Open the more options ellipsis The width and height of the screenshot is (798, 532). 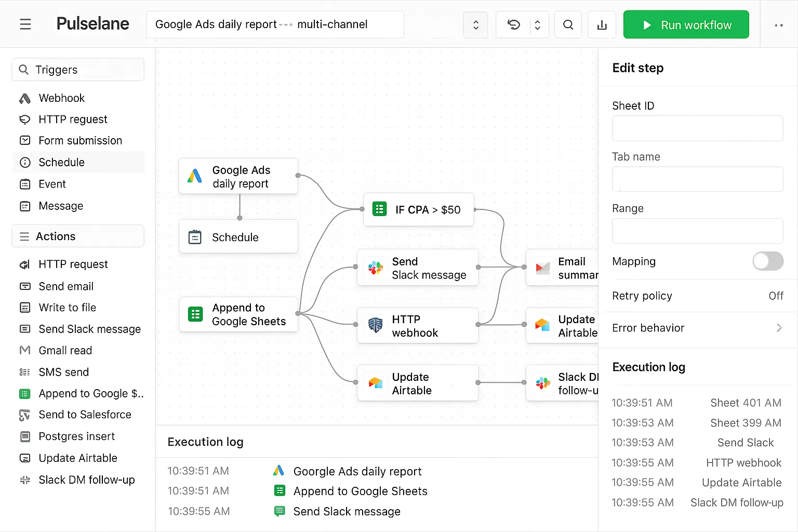[779, 25]
